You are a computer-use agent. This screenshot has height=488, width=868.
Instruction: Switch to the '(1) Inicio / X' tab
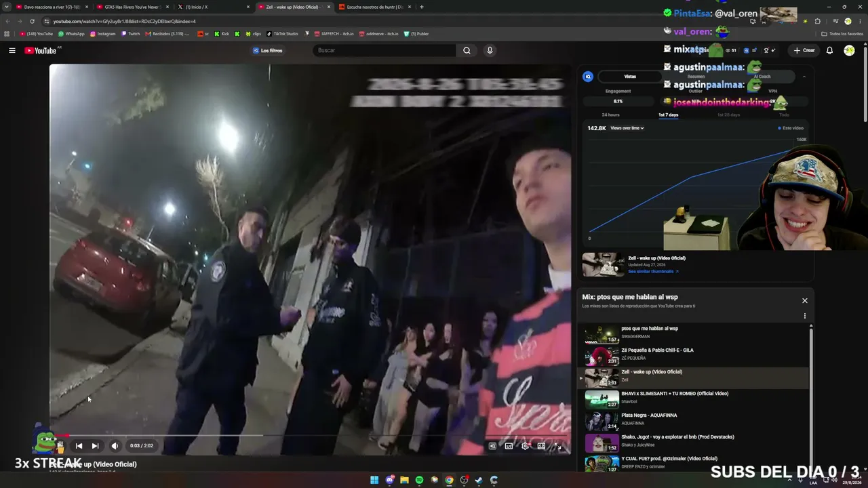[212, 7]
